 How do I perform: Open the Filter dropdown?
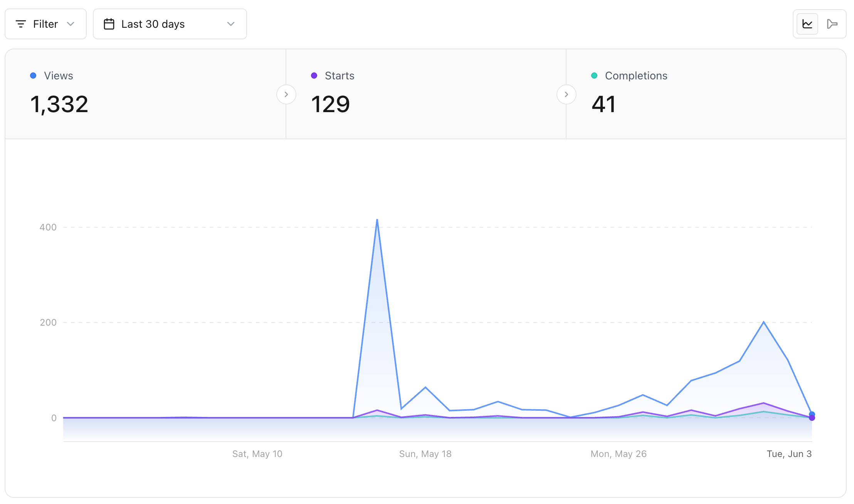[x=45, y=24]
